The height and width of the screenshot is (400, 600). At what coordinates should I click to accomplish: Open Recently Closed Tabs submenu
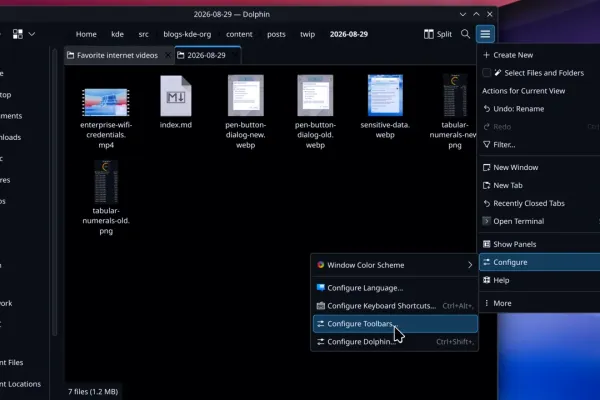pos(540,203)
